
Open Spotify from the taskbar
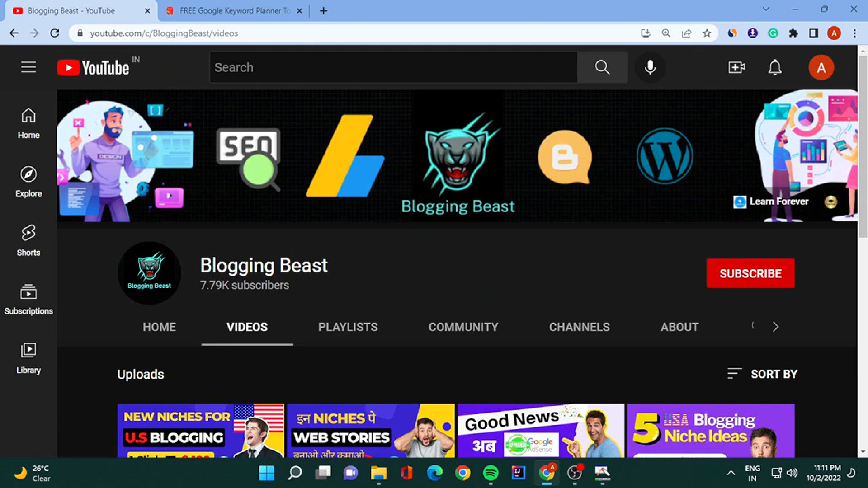pos(491,473)
